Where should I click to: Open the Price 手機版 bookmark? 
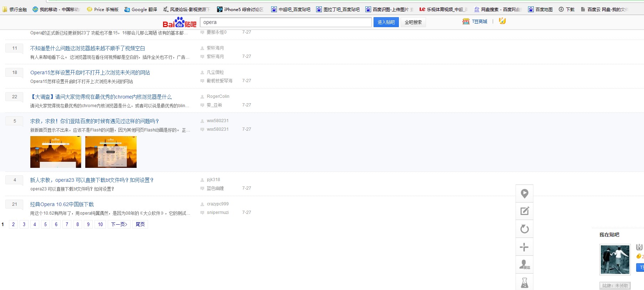(x=103, y=10)
